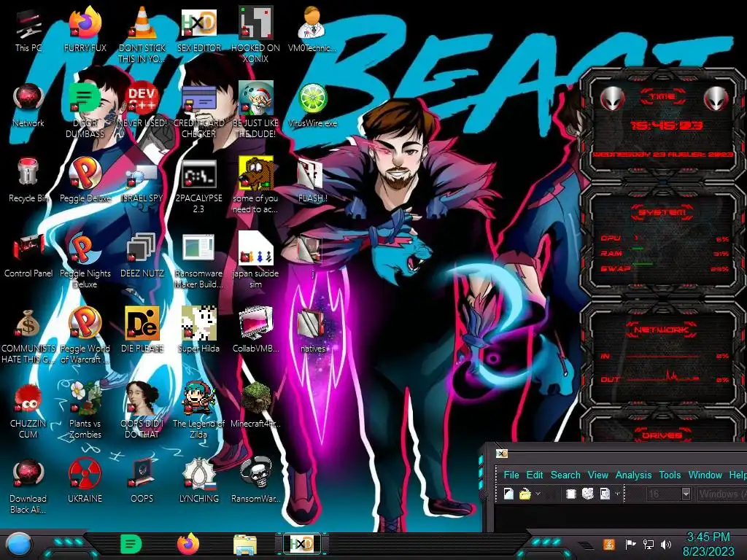This screenshot has width=747, height=560.
Task: Open the Windows (ANSI) charset dropdown
Action: click(x=721, y=494)
